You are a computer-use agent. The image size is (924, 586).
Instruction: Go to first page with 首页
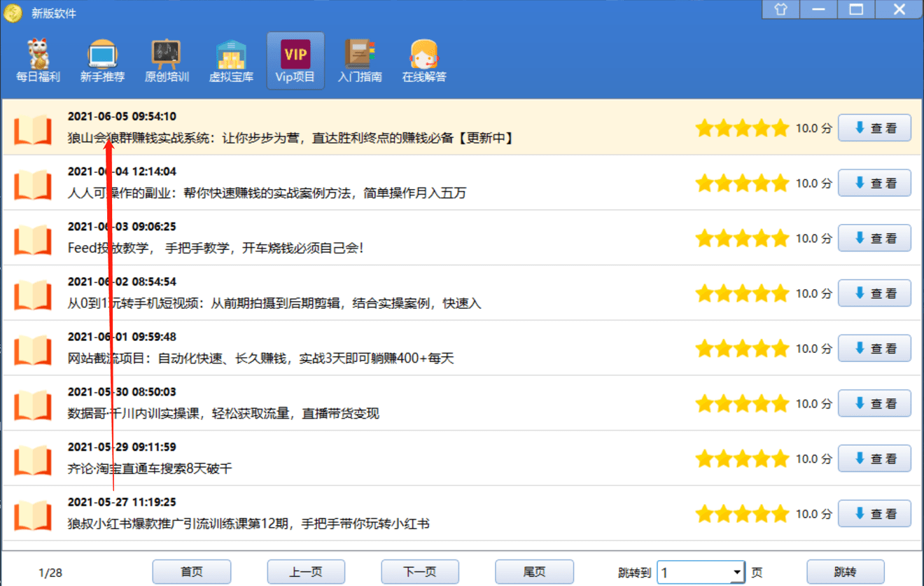[191, 572]
